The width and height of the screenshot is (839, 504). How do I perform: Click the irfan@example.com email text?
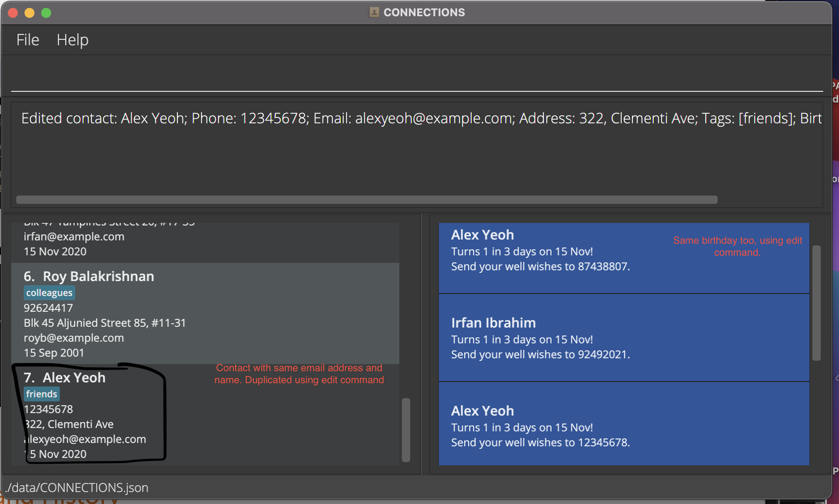(x=74, y=237)
